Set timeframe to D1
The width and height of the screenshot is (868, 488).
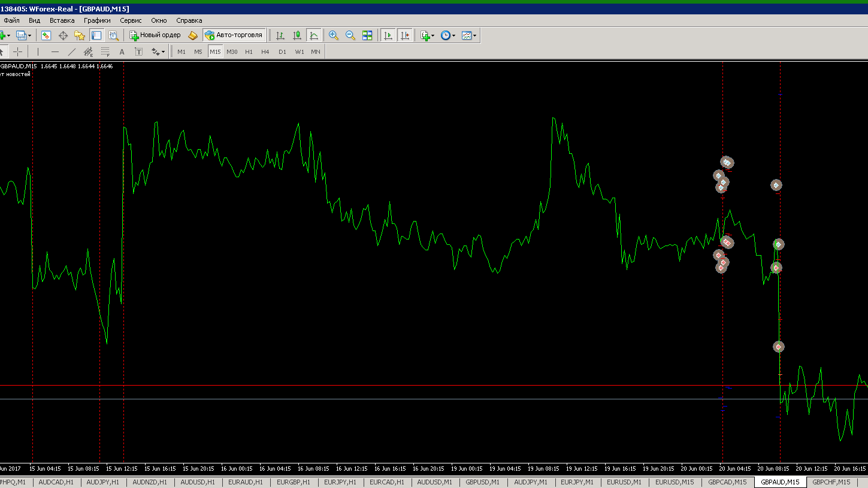point(282,51)
